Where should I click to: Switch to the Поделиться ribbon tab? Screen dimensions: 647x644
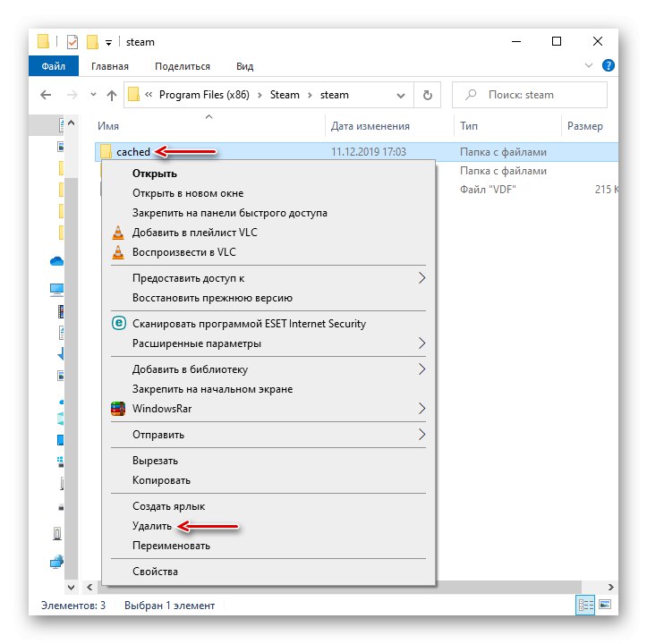(183, 66)
